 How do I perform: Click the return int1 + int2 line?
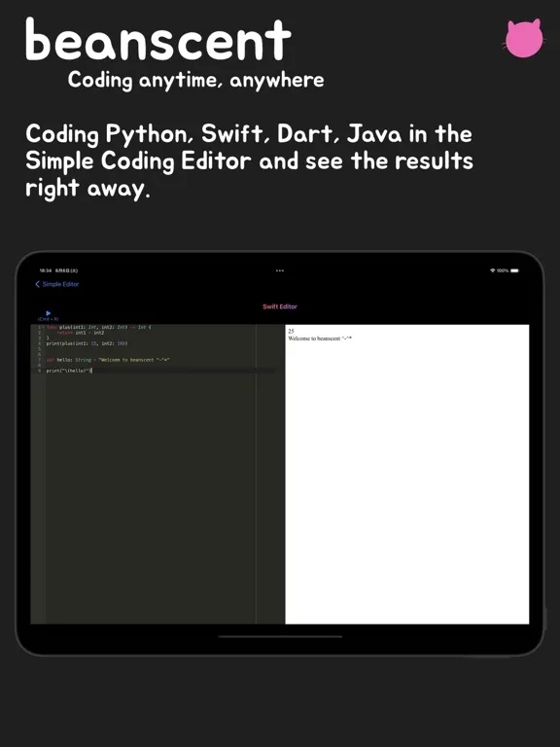click(80, 333)
